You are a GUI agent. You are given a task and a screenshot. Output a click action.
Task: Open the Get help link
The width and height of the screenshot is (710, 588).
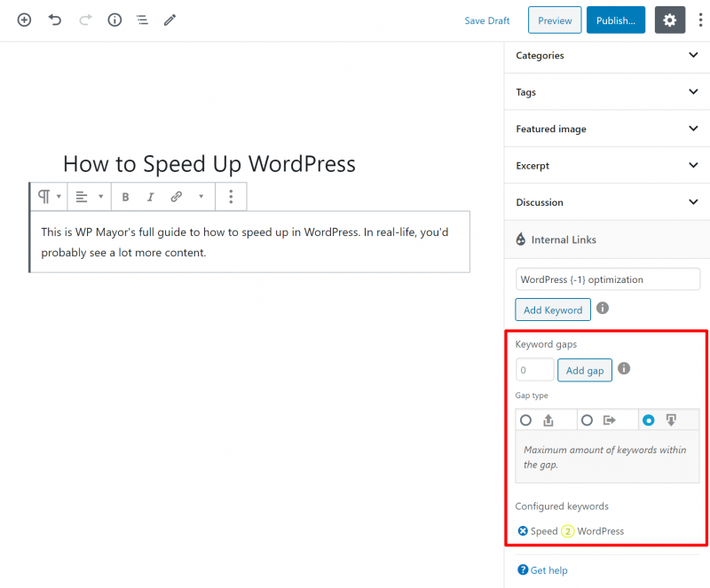click(548, 570)
